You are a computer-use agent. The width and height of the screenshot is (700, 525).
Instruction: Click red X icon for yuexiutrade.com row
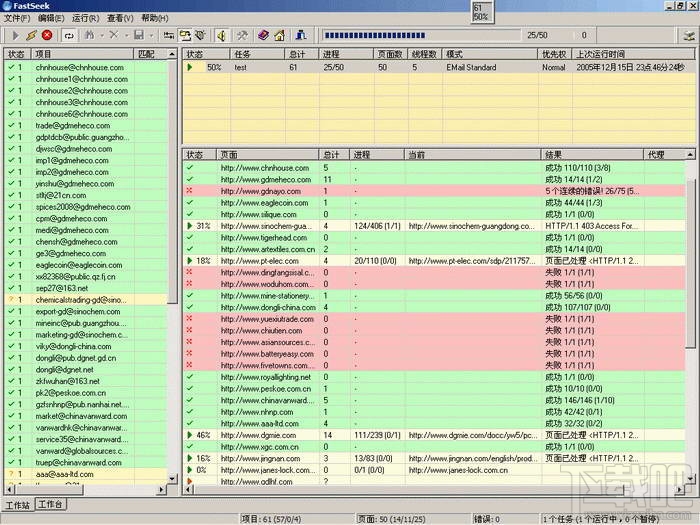coord(189,318)
